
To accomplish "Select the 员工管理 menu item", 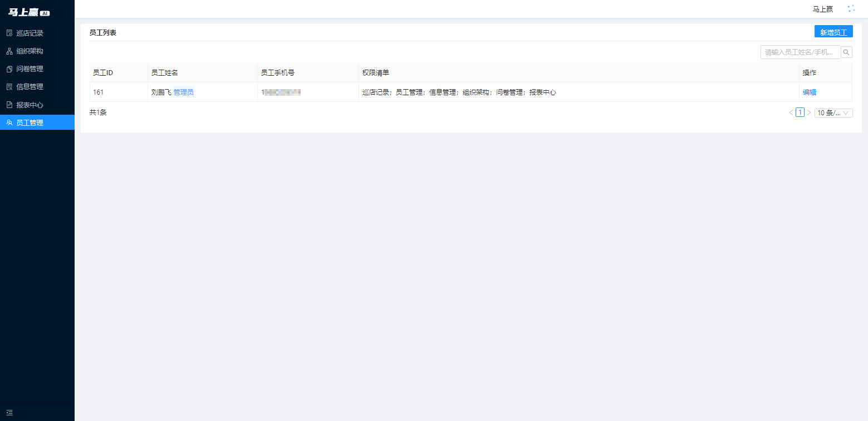I will pos(37,123).
